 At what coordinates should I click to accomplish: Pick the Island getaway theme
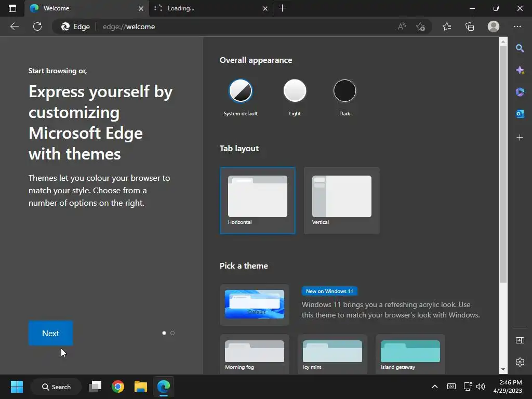410,354
